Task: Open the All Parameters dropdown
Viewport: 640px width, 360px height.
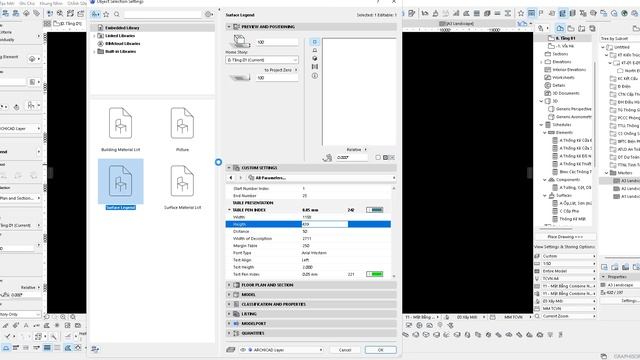Action: pyautogui.click(x=321, y=178)
